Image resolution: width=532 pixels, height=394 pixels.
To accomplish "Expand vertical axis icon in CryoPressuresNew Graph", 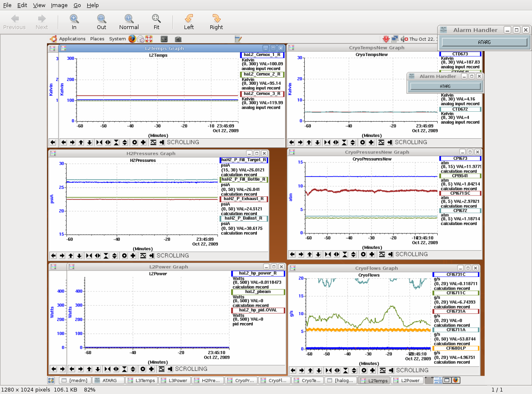I will tap(353, 254).
